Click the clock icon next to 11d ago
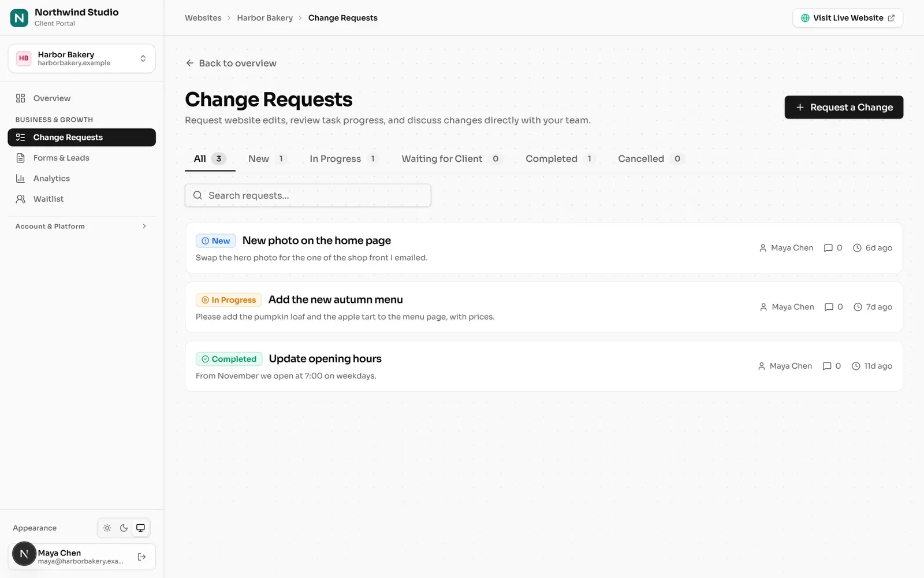The height and width of the screenshot is (578, 924). pos(856,366)
